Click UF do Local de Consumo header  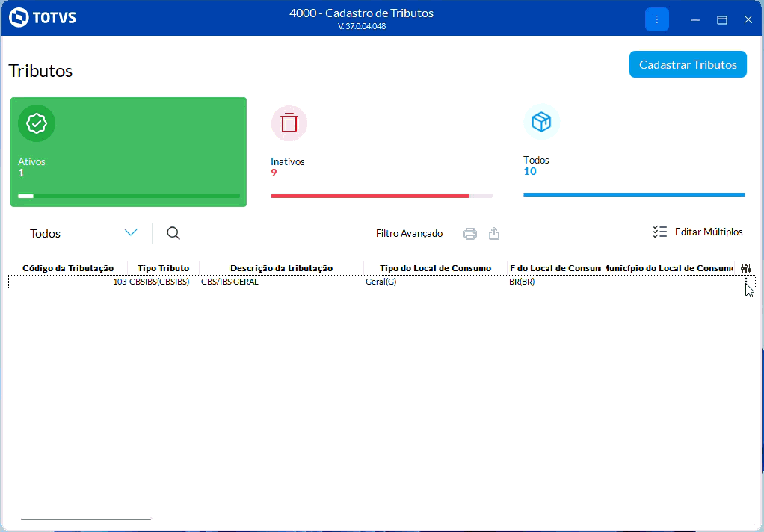point(555,268)
